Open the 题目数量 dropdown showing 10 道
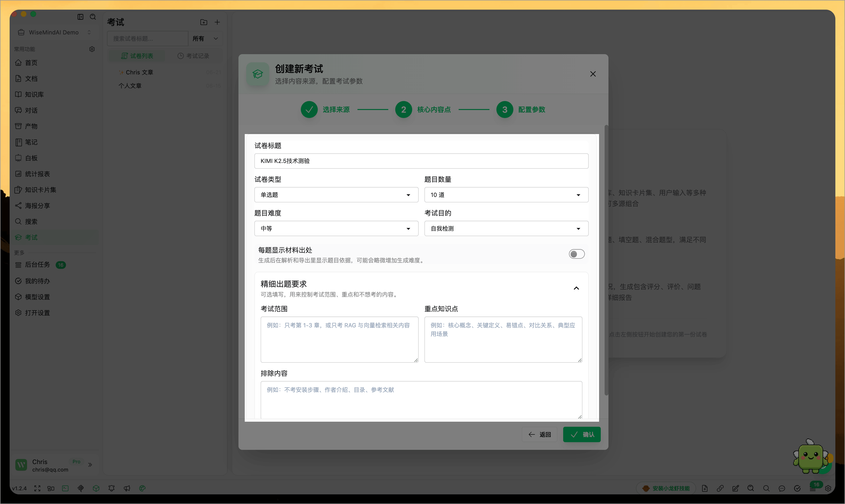This screenshot has width=845, height=504. tap(506, 195)
